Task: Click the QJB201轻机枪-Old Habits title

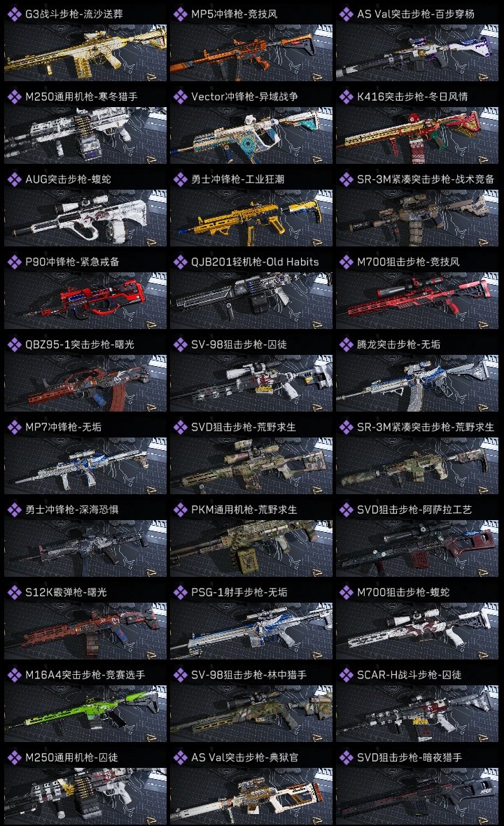Action: click(255, 262)
